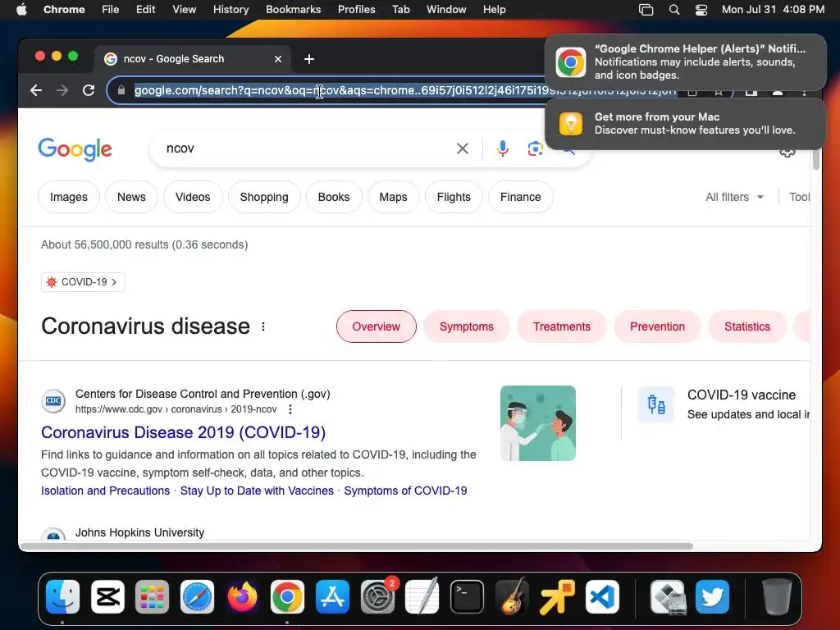Filter results by News
The height and width of the screenshot is (630, 840).
click(x=131, y=197)
